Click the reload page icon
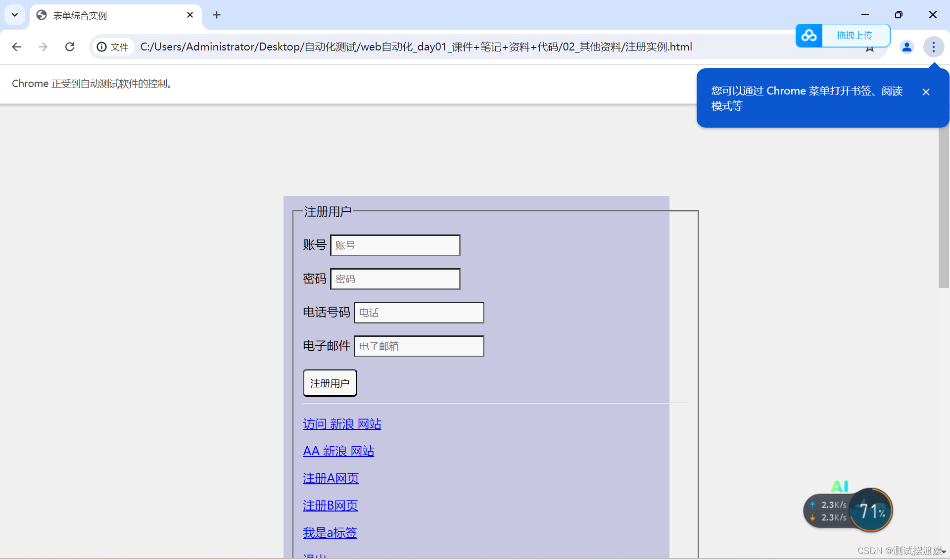The image size is (950, 560). (x=70, y=47)
